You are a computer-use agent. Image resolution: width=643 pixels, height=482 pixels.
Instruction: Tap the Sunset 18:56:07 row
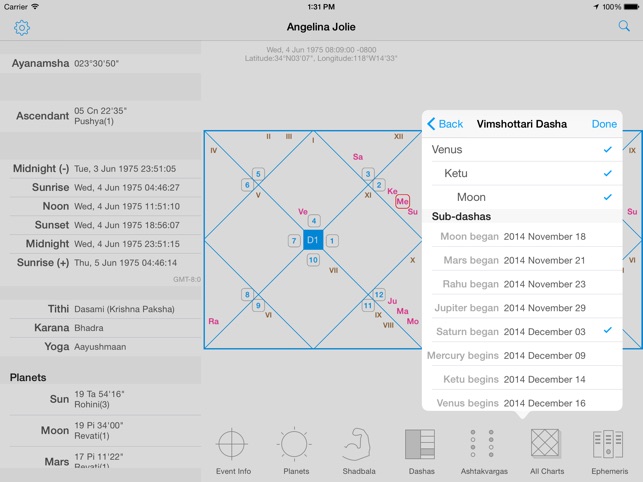(100, 225)
